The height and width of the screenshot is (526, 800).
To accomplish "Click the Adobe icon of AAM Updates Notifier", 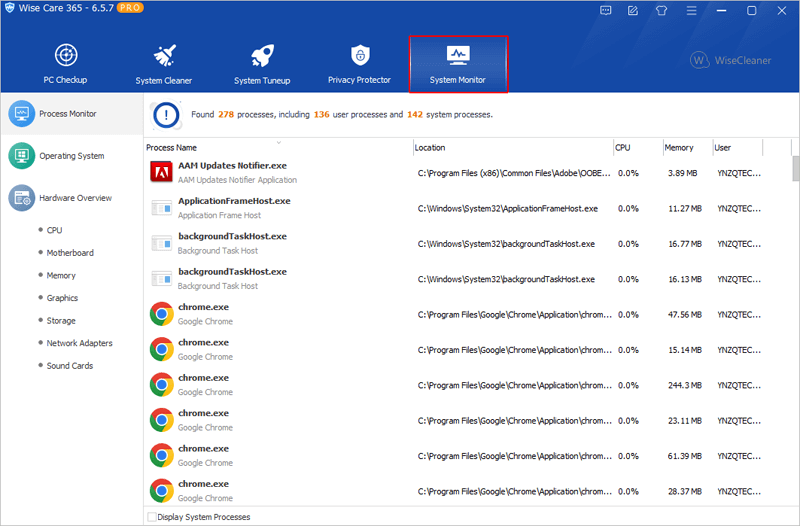I will coord(161,172).
